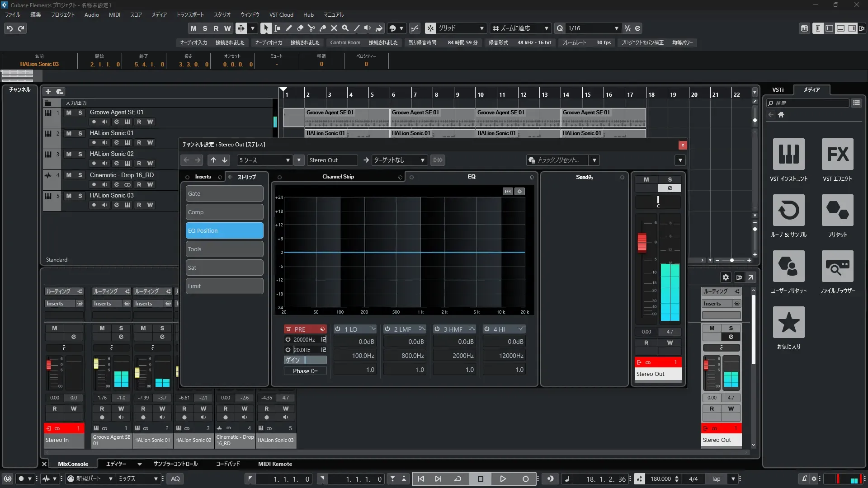Select the Zoom magnifier tool
The image size is (868, 488).
[345, 28]
